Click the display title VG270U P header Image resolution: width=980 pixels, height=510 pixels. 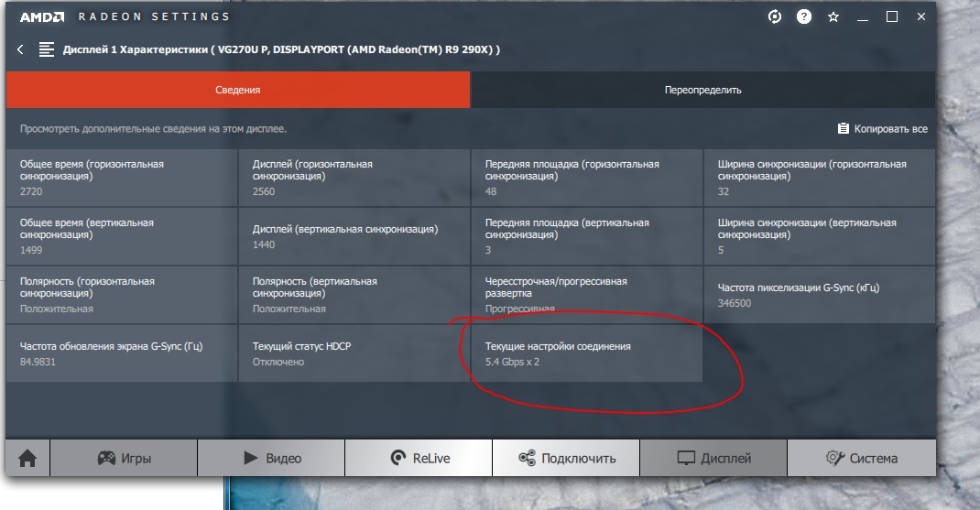point(281,49)
